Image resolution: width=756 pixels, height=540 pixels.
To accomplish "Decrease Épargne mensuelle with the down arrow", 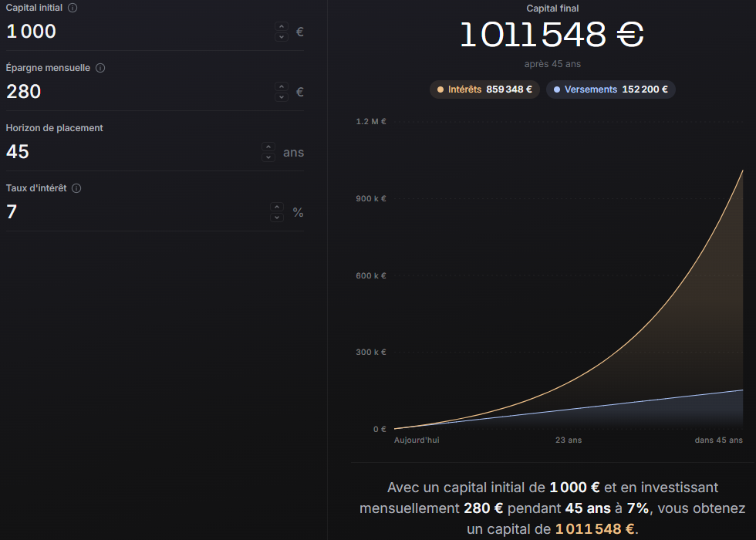I will click(282, 97).
